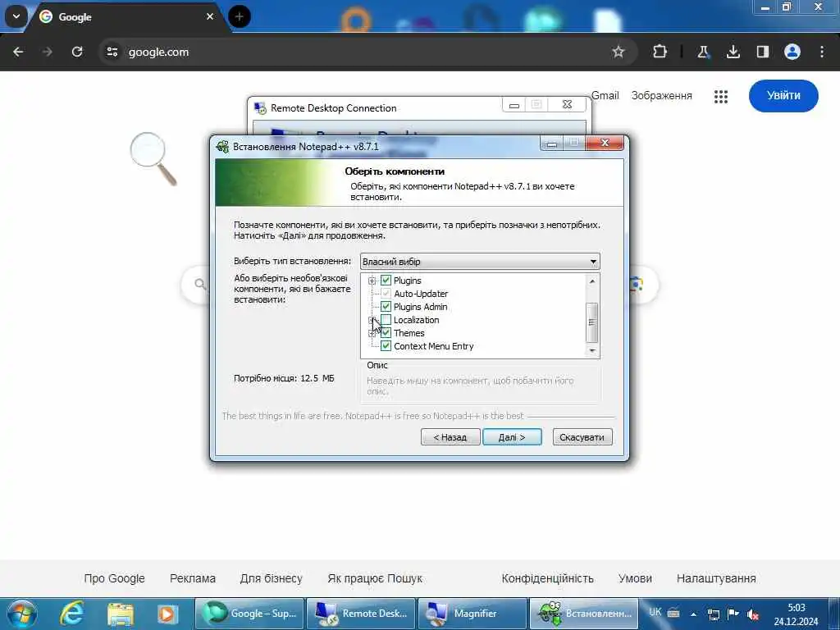
Task: Switch to Google Chrome taskbar button
Action: point(249,614)
